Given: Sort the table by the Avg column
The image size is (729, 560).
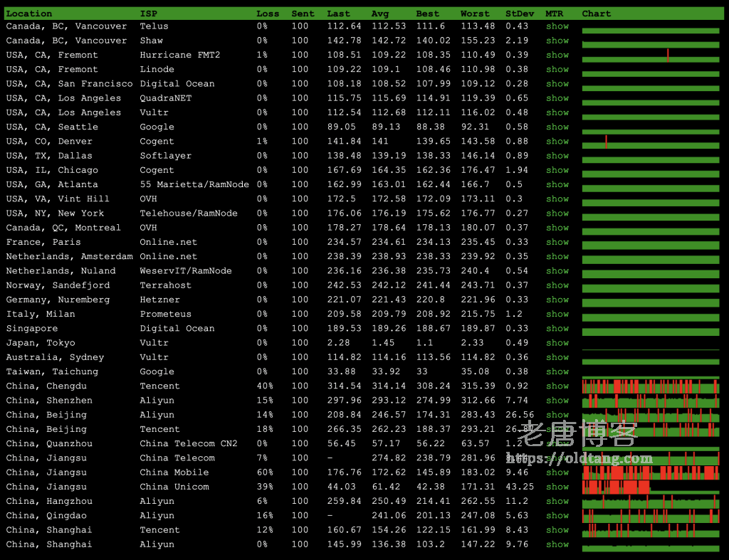Looking at the screenshot, I should 379,12.
